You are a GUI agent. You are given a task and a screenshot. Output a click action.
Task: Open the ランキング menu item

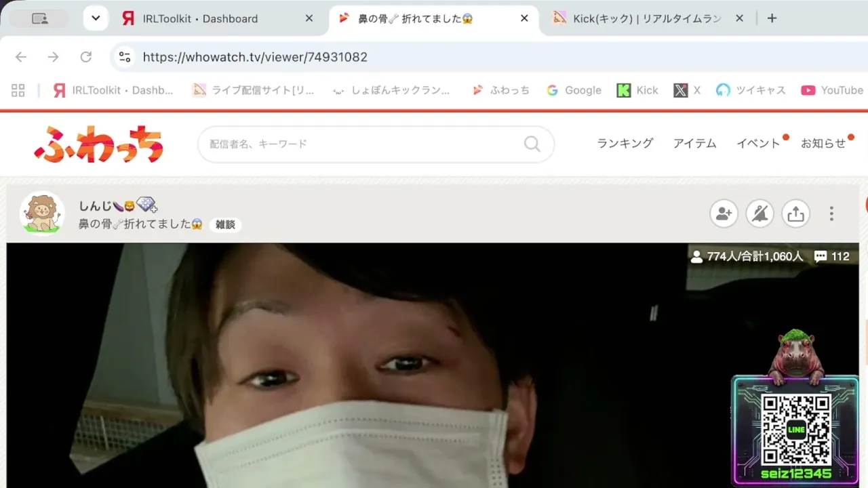(625, 143)
